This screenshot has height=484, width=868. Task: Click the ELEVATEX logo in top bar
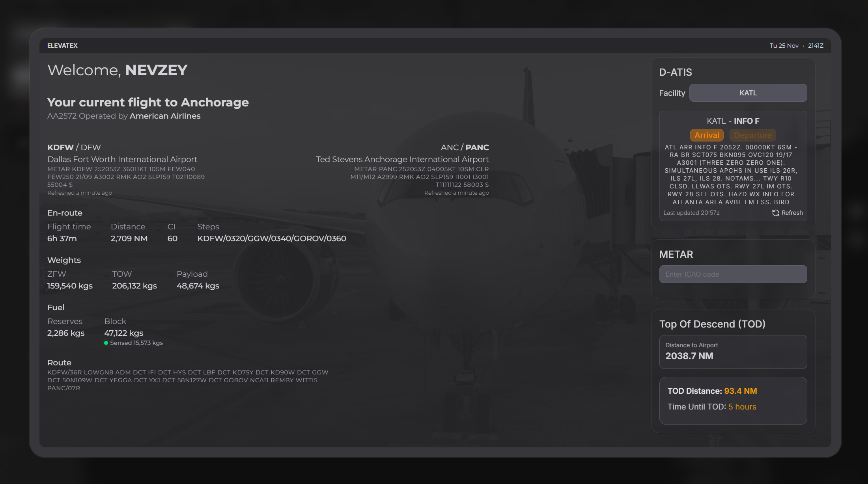pyautogui.click(x=62, y=46)
